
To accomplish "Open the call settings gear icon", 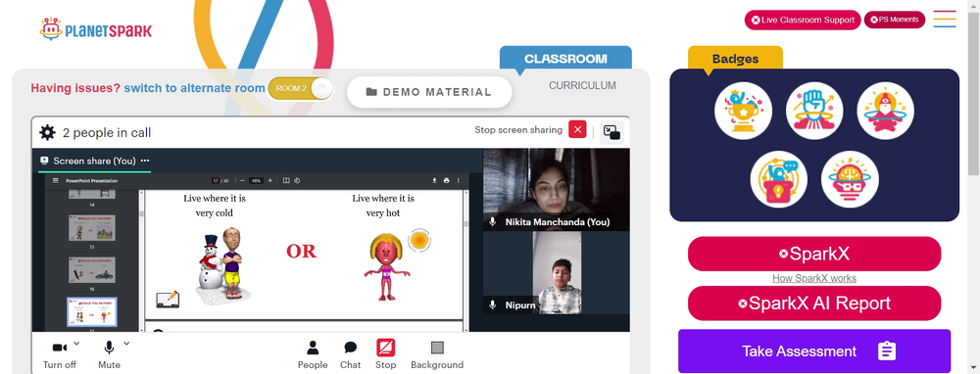I will click(47, 132).
